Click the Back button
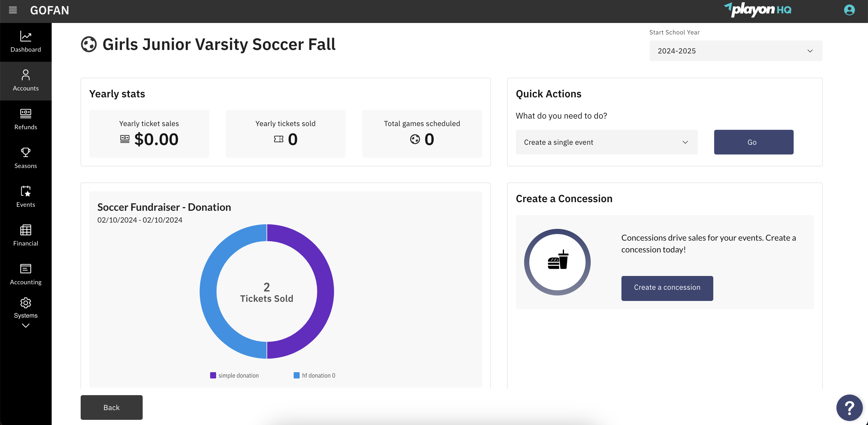Screen dimensions: 868x425 click(111, 407)
